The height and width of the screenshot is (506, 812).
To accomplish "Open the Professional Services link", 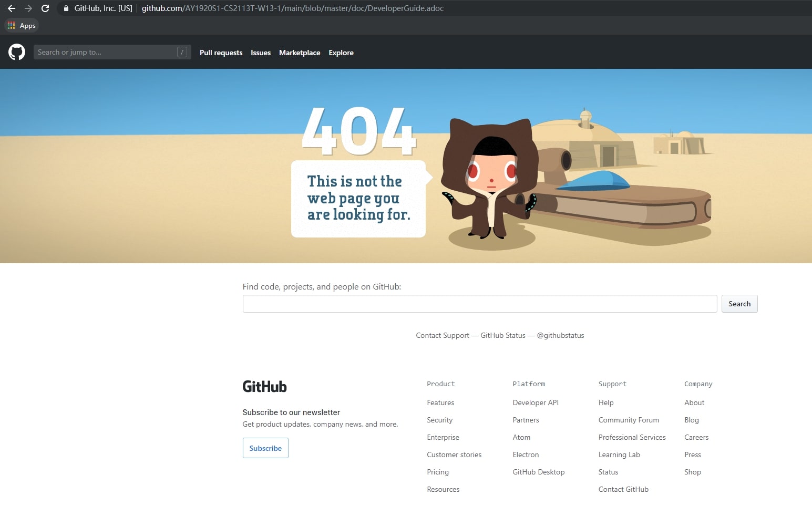I will (x=632, y=437).
